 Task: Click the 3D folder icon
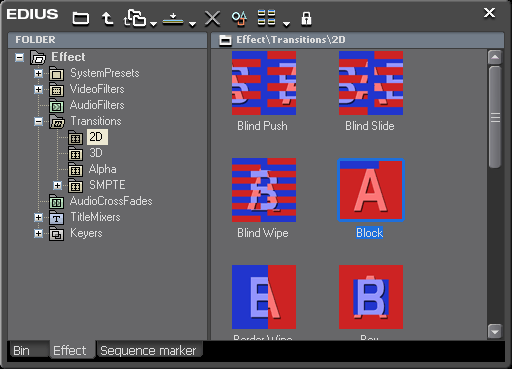click(75, 154)
